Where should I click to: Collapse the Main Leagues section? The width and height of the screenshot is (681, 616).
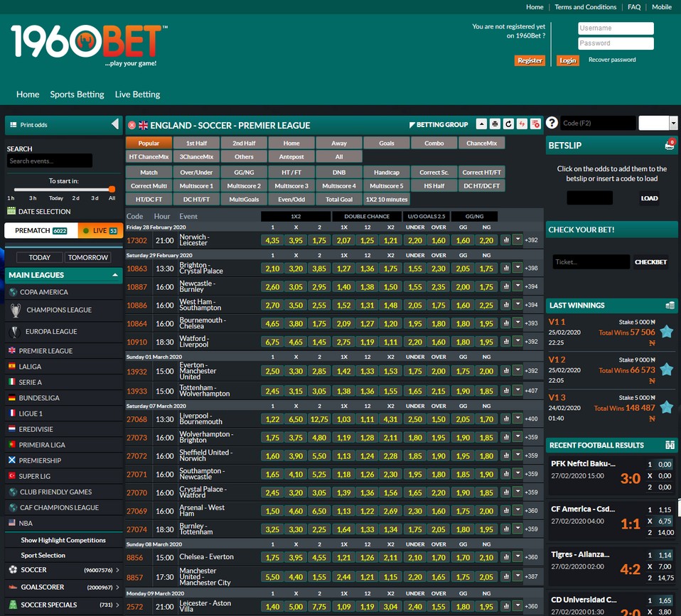pyautogui.click(x=114, y=275)
